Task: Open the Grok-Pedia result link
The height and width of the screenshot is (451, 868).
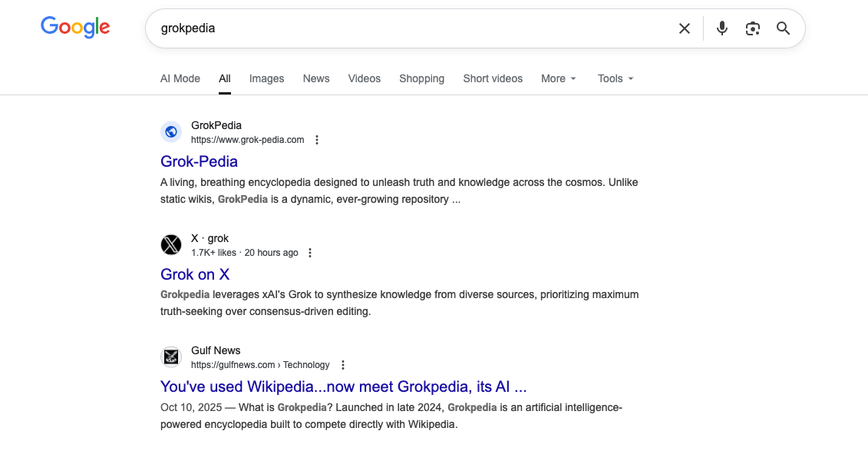Action: pos(199,161)
